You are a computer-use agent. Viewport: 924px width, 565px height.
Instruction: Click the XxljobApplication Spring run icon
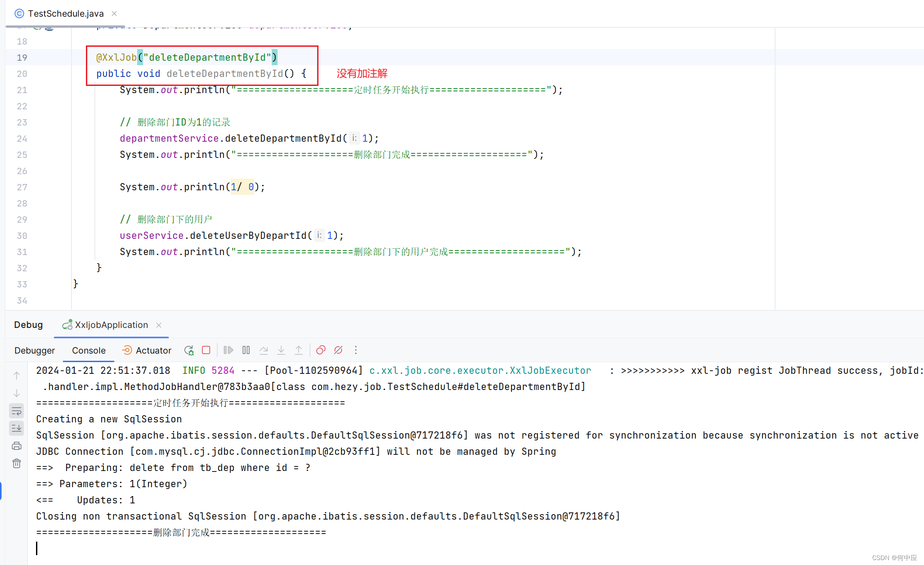pyautogui.click(x=67, y=325)
